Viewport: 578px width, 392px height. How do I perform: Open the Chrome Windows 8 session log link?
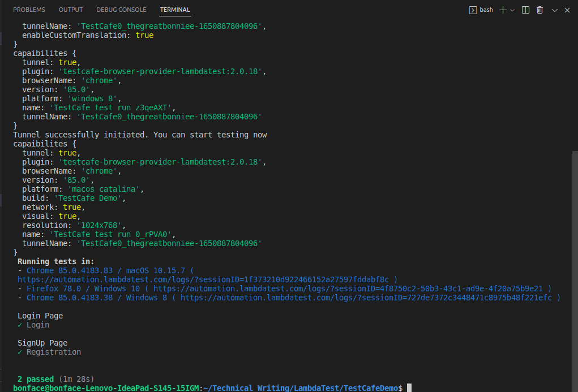tap(368, 297)
